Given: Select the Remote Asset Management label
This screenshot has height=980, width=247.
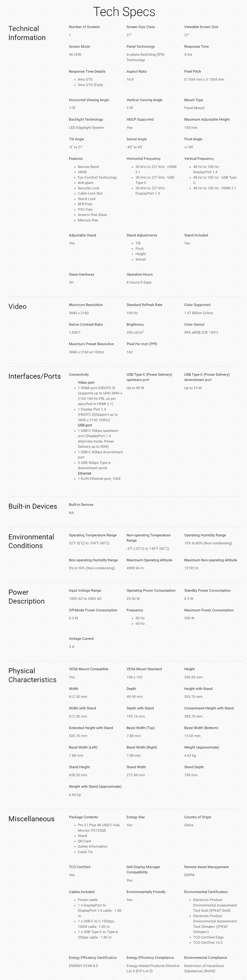Looking at the screenshot, I should click(206, 867).
